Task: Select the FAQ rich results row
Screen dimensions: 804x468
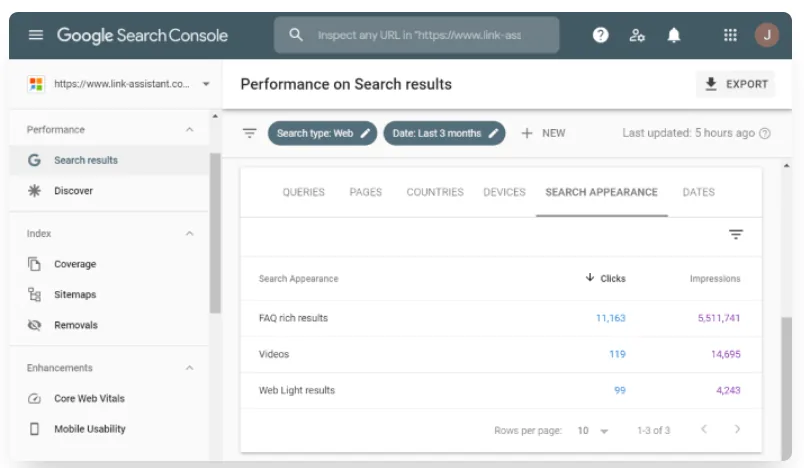Action: 501,318
